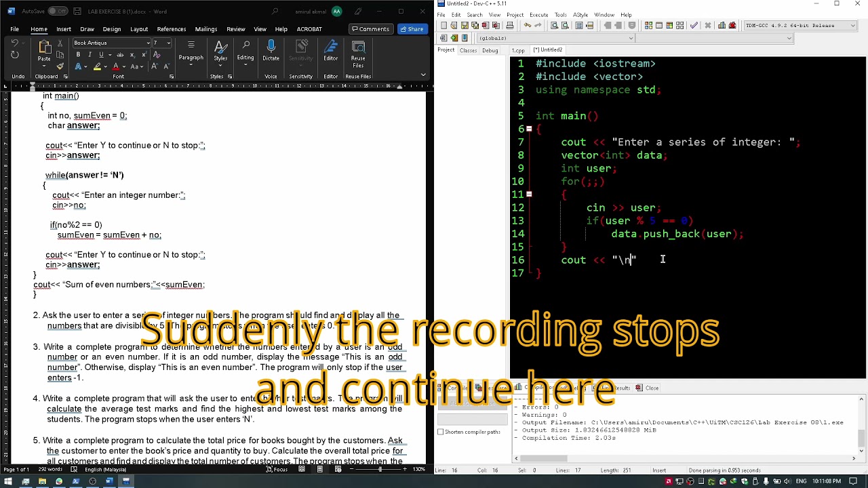Screen dimensions: 868x488
Task: Apply Strikethrough formatting in Word
Action: [x=119, y=54]
